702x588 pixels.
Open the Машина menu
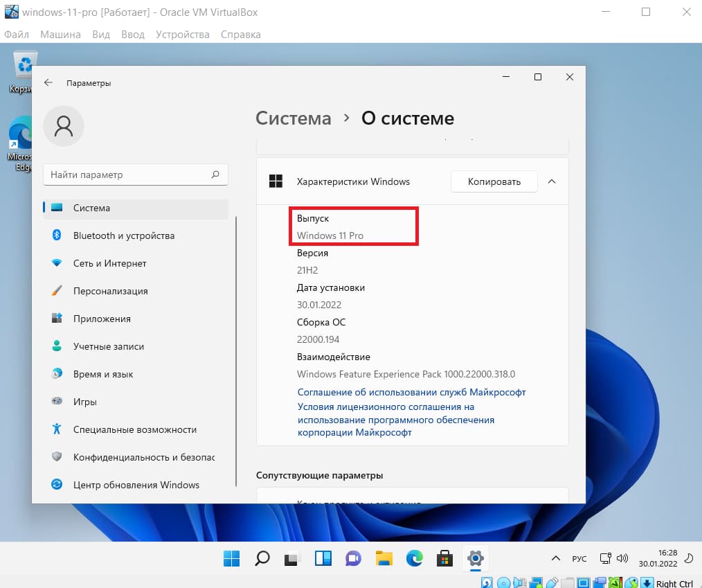[60, 35]
